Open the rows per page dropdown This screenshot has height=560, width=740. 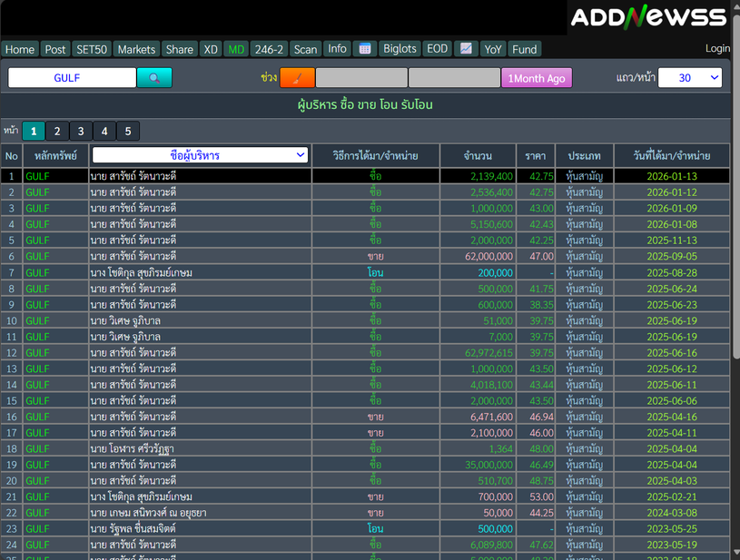(689, 78)
